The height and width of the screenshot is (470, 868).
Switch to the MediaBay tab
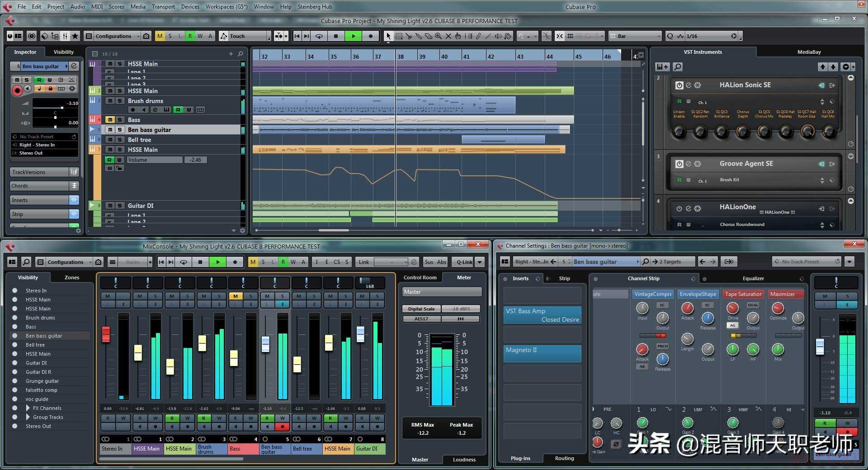coord(809,52)
